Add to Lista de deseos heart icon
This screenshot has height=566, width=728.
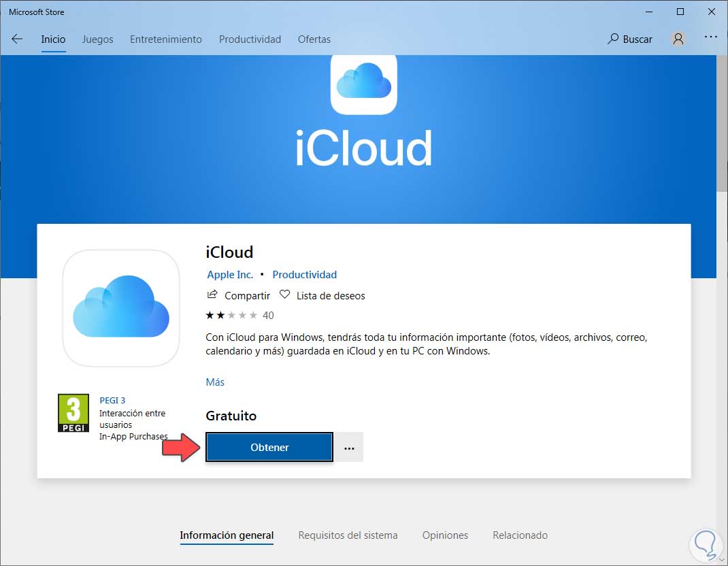(284, 295)
